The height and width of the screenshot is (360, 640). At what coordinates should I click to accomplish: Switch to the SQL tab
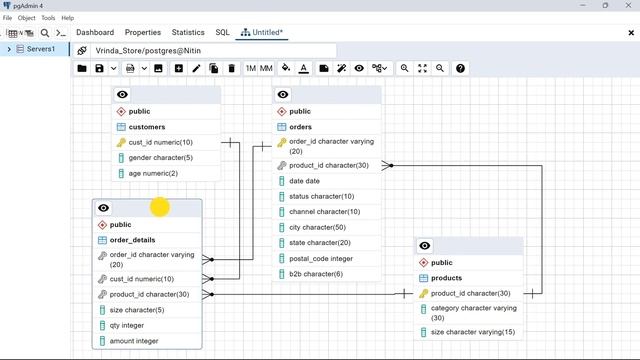tap(222, 32)
